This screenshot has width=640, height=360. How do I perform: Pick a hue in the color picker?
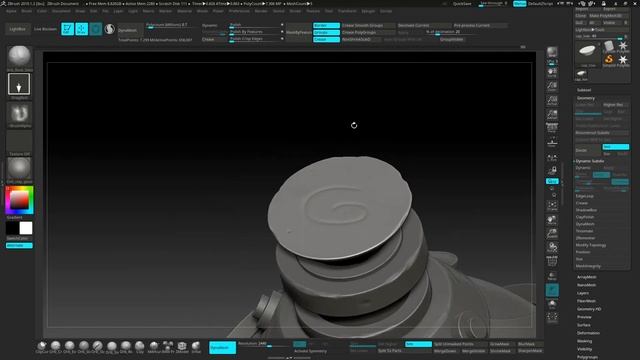coord(19,200)
